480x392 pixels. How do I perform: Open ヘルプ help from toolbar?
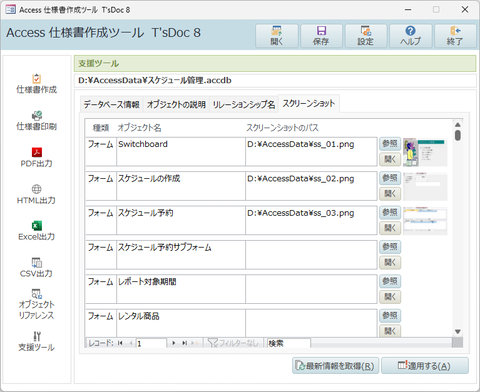[x=410, y=35]
